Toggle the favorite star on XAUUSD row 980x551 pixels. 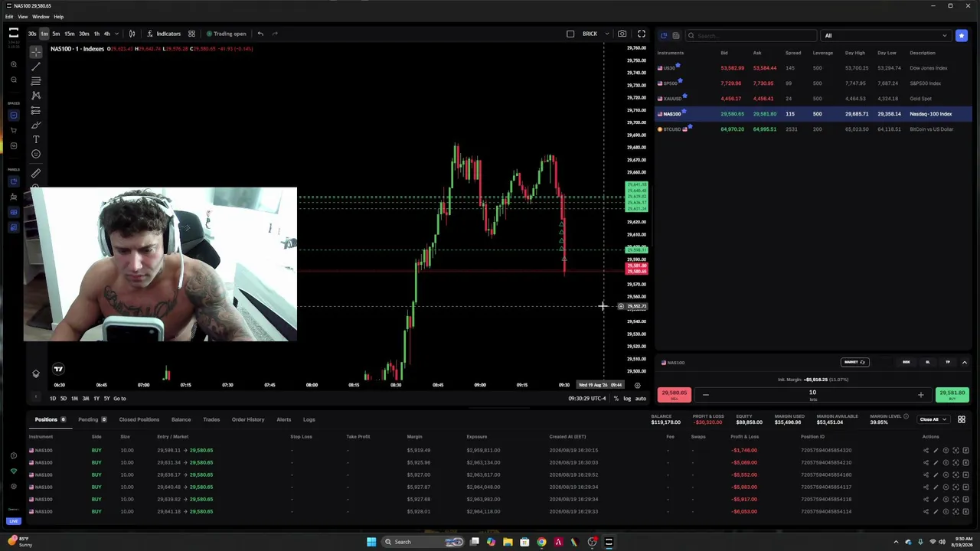click(684, 96)
